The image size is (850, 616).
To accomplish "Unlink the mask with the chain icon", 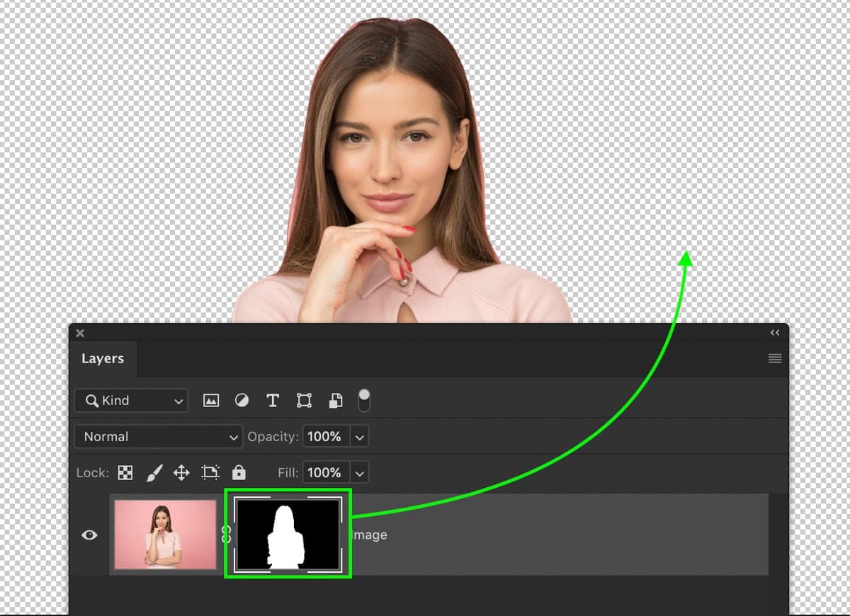I will click(x=227, y=534).
